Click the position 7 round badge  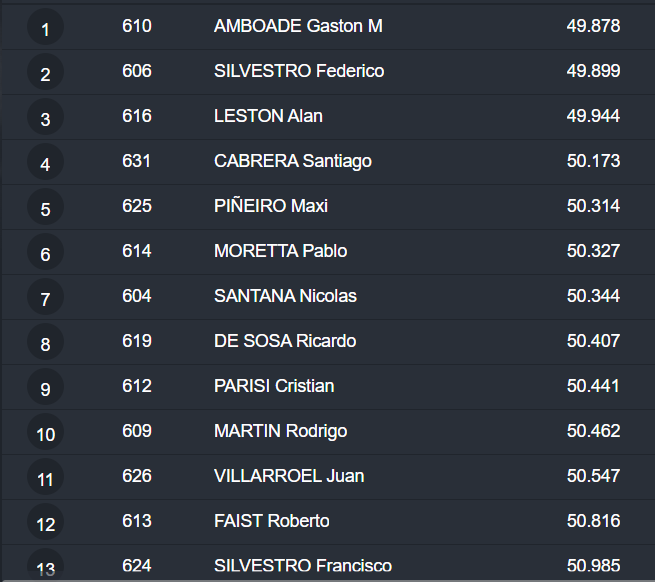coord(45,299)
